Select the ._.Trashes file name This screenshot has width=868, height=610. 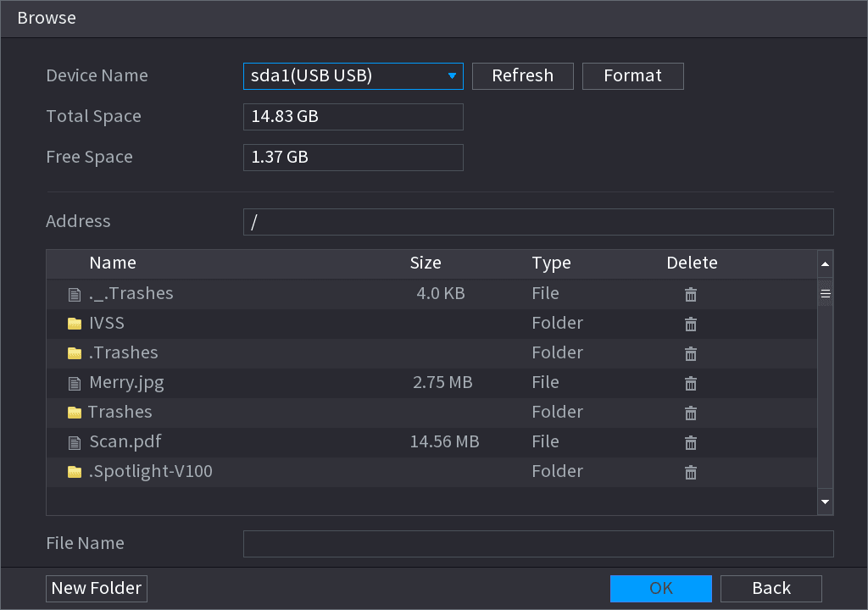(x=131, y=293)
